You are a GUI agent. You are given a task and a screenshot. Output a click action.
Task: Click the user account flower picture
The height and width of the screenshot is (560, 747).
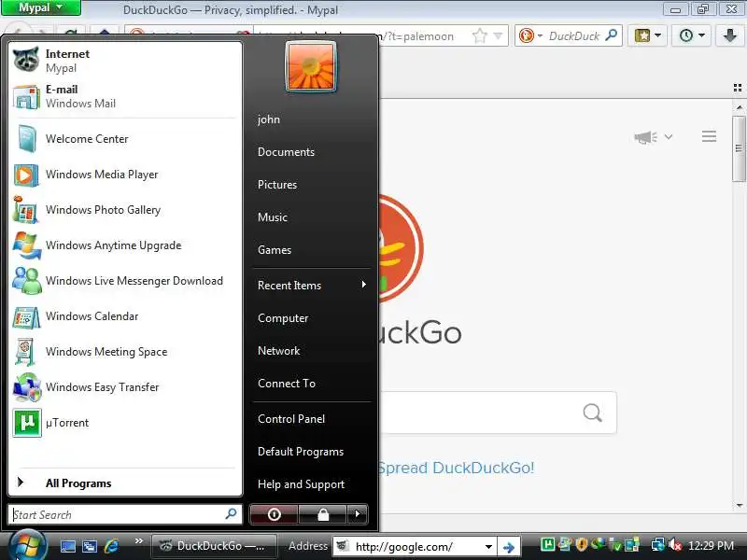[311, 66]
